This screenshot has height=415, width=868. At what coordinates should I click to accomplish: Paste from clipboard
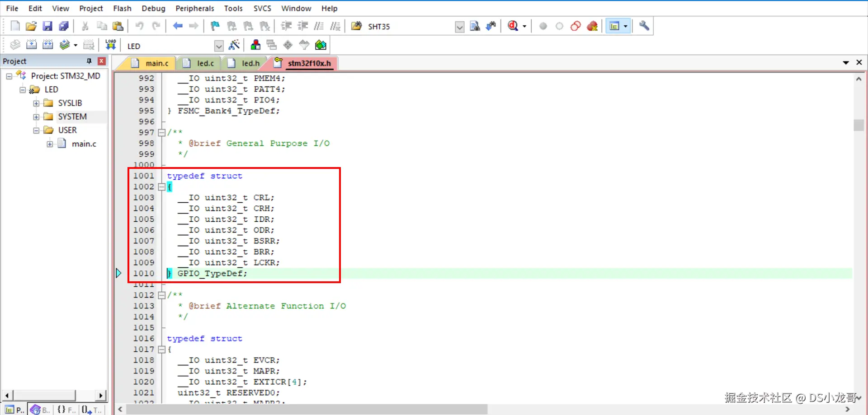(118, 26)
